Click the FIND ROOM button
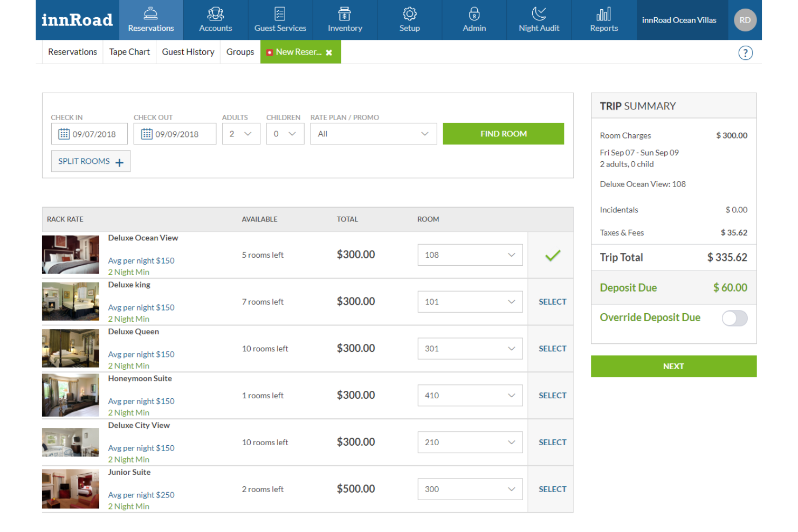The height and width of the screenshot is (532, 798). pyautogui.click(x=503, y=133)
